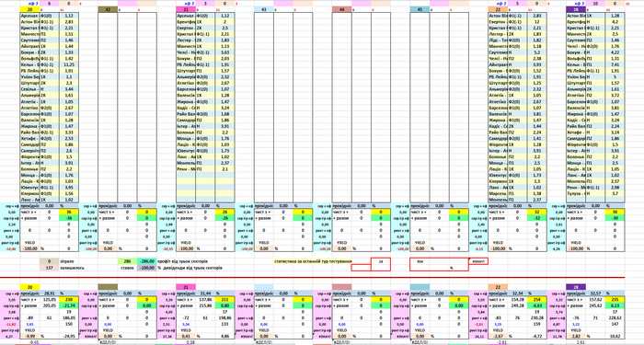Select odds 2,03 in table 21 Бохум row
The image size is (644, 345).
click(224, 59)
